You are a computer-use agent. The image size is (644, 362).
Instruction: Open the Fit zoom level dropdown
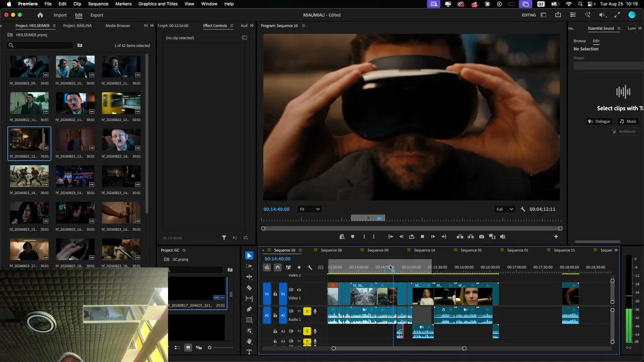[309, 209]
